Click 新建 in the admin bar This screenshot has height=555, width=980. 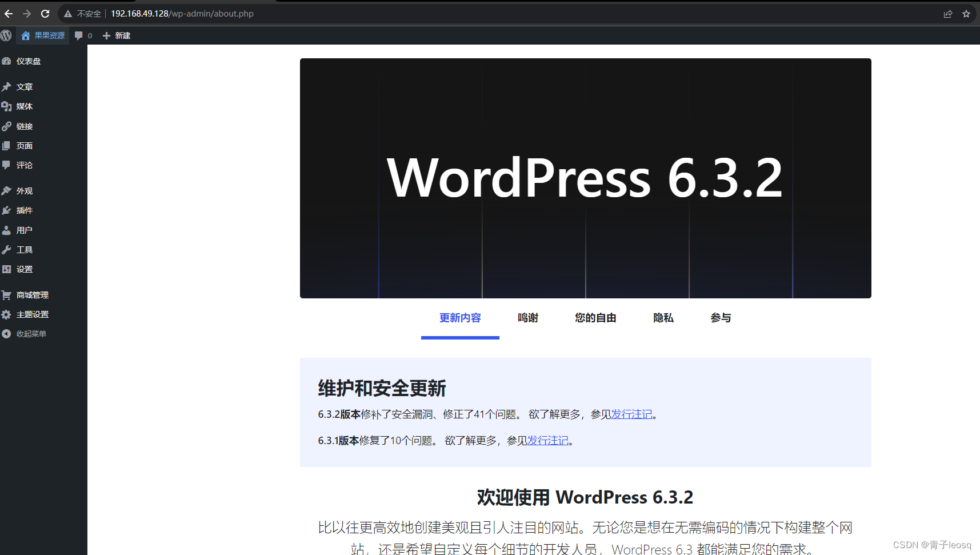tap(123, 35)
